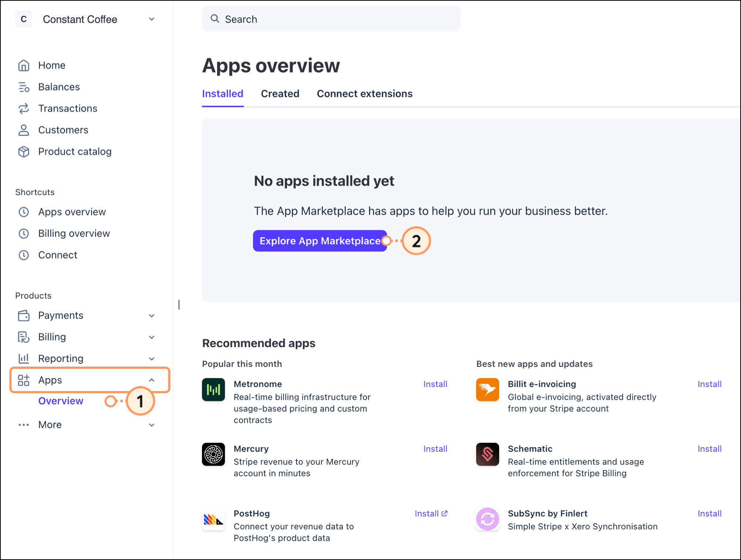This screenshot has width=741, height=560.
Task: Click clock icon beside Billing overview shortcut
Action: pyautogui.click(x=24, y=233)
